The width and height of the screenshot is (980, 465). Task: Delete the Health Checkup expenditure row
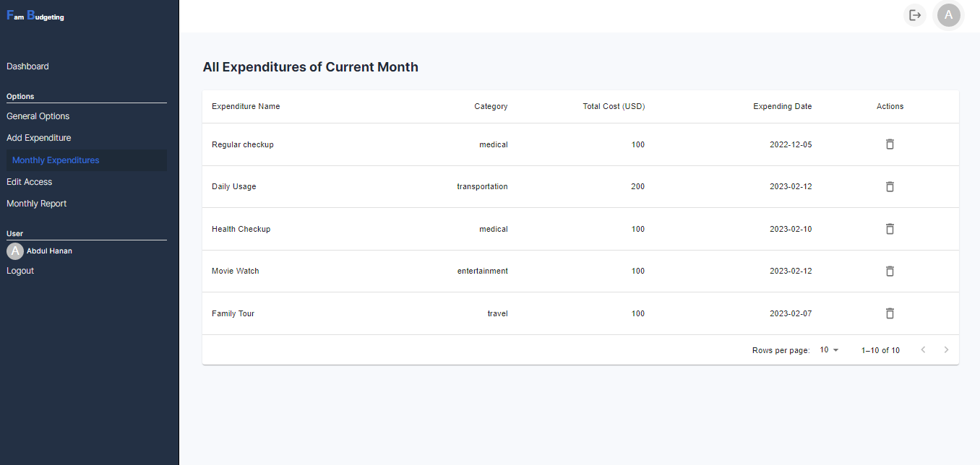[890, 229]
